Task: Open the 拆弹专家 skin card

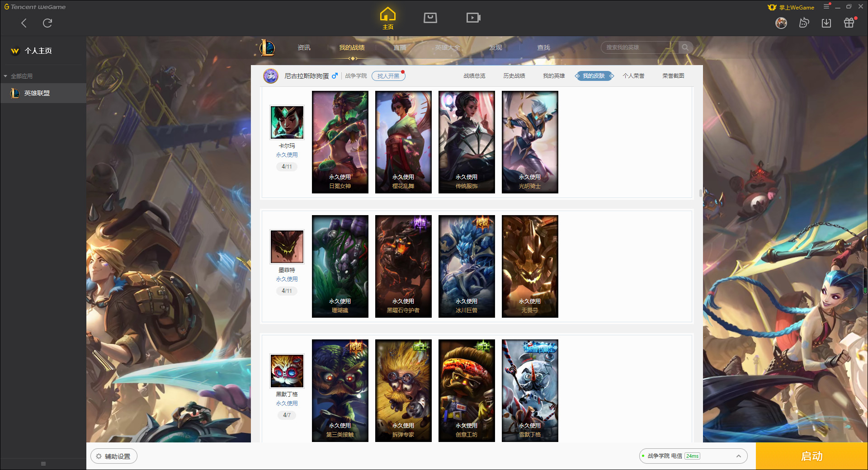Action: click(403, 390)
